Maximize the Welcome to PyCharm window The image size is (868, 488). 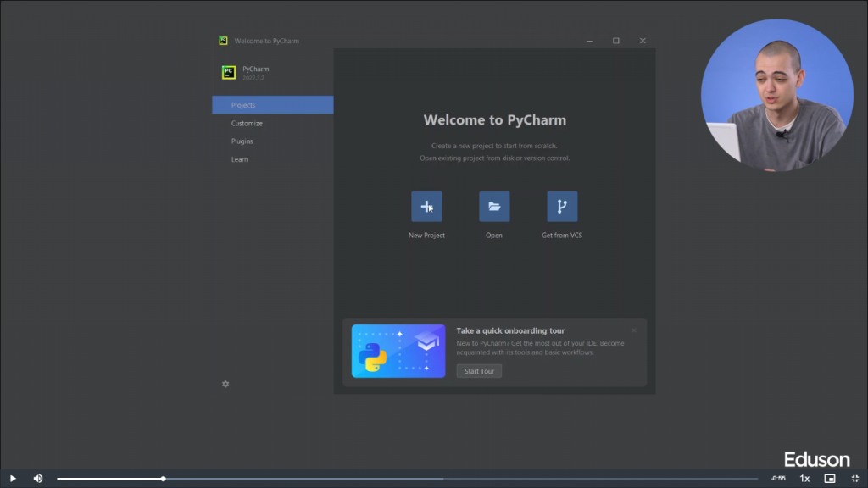coord(615,41)
